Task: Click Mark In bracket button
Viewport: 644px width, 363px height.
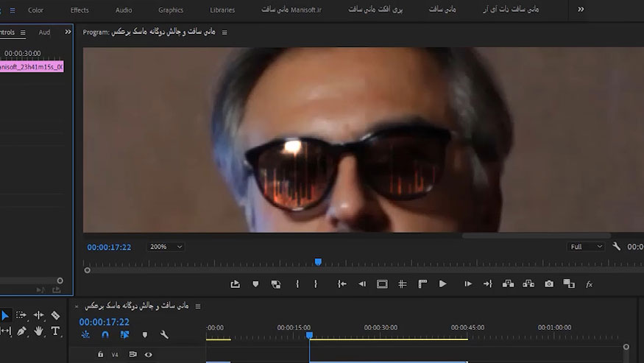Action: pos(297,283)
